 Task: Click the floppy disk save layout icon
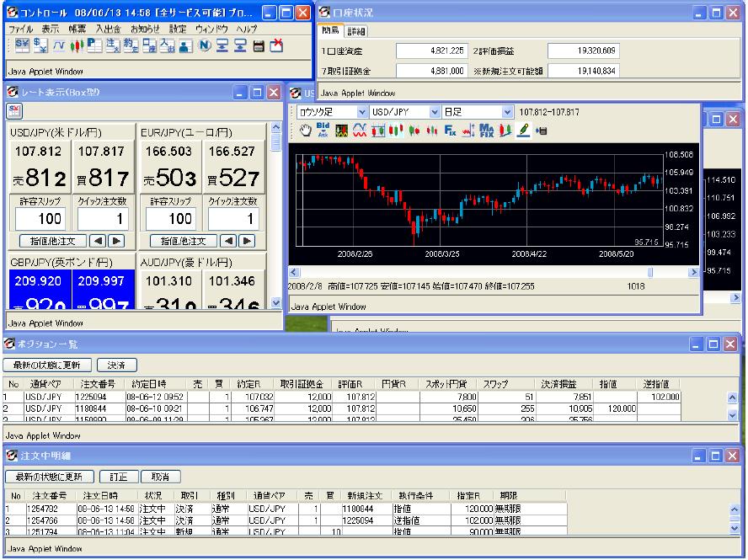pyautogui.click(x=259, y=45)
